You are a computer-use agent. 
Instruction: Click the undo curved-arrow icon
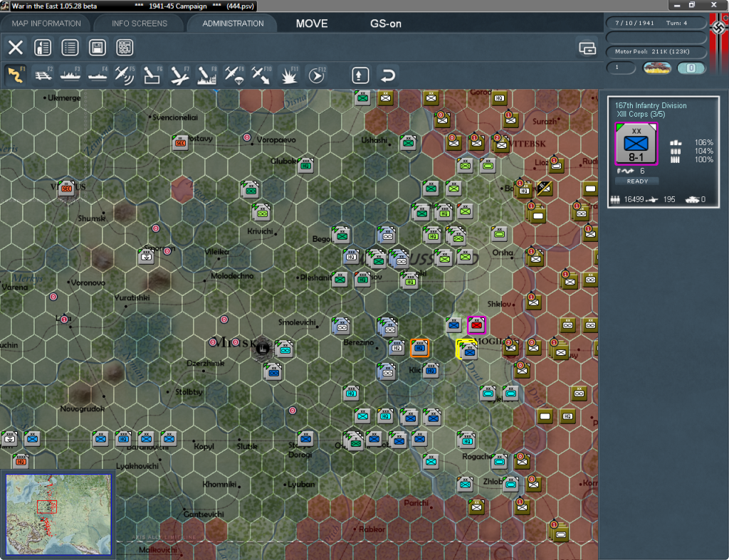(x=387, y=75)
